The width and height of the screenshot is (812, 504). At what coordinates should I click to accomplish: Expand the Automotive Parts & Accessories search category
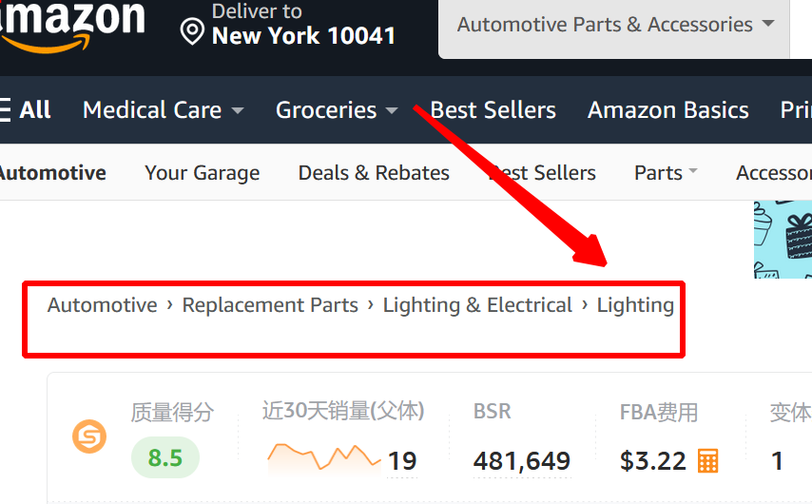coord(614,25)
